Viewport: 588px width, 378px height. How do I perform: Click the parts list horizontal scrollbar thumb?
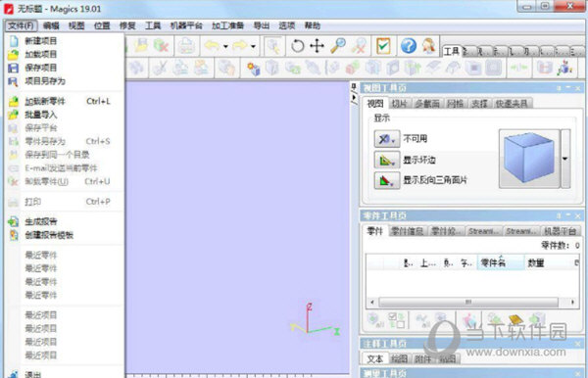[x=468, y=302]
